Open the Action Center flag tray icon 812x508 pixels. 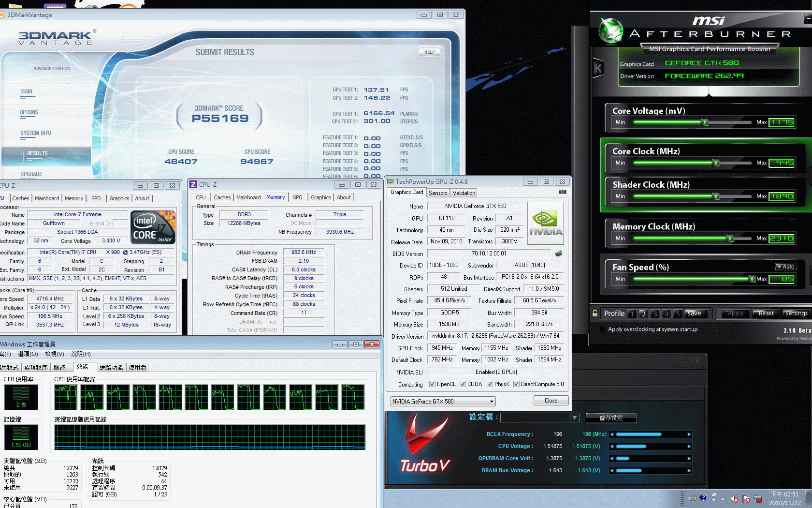746,499
